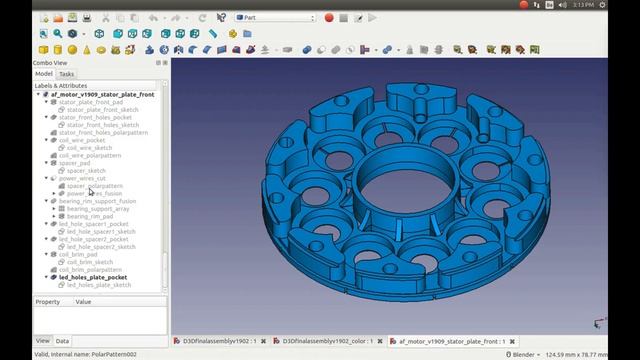
Task: Create a box primitive
Action: point(44,50)
